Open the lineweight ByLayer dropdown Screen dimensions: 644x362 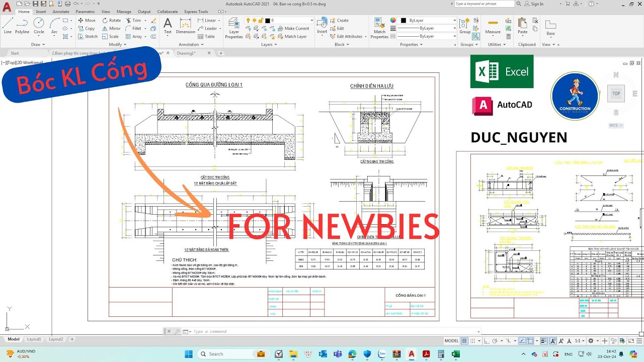point(427,29)
